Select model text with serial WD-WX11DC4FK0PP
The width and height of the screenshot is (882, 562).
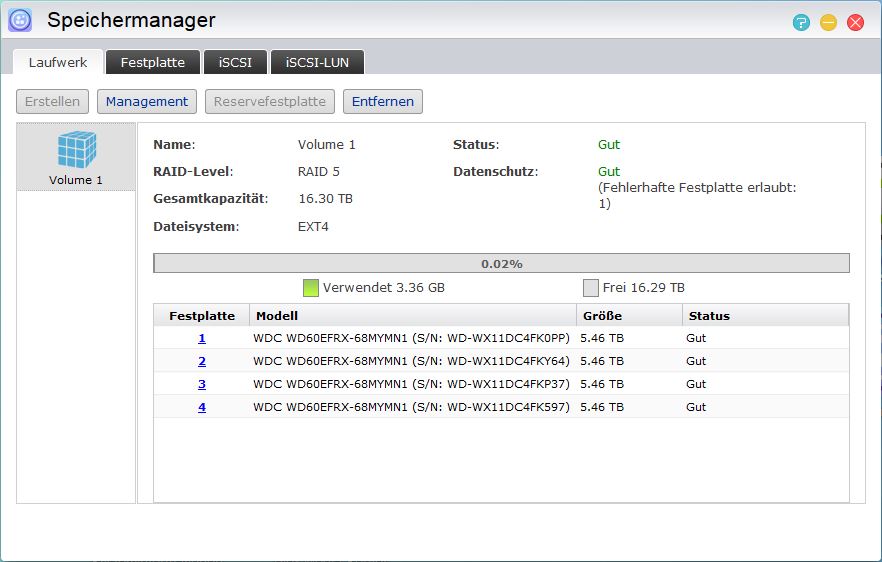(x=411, y=338)
